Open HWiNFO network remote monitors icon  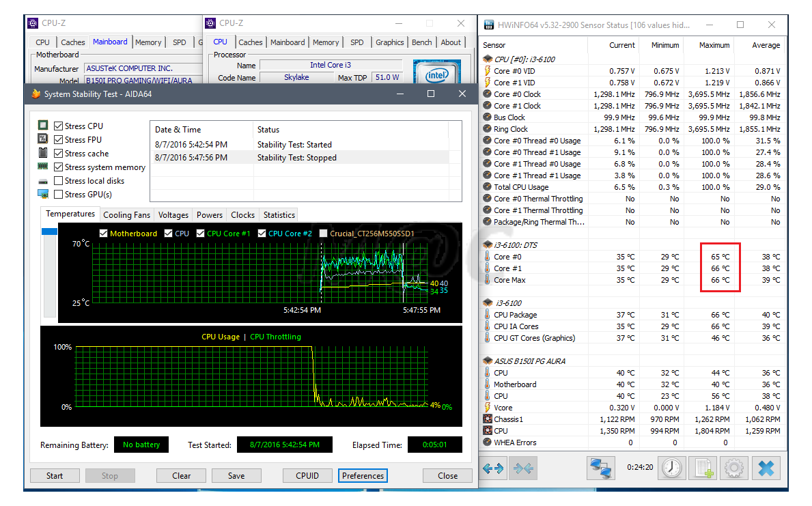pos(601,468)
